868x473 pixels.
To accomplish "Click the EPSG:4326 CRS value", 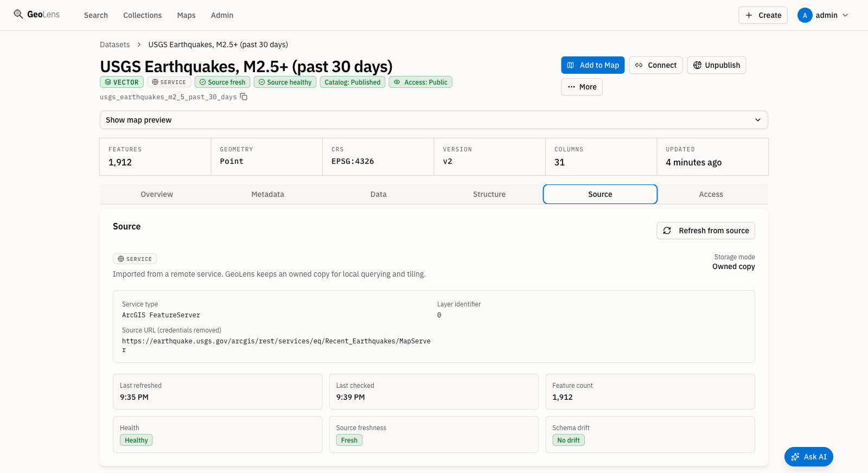I will pos(353,161).
